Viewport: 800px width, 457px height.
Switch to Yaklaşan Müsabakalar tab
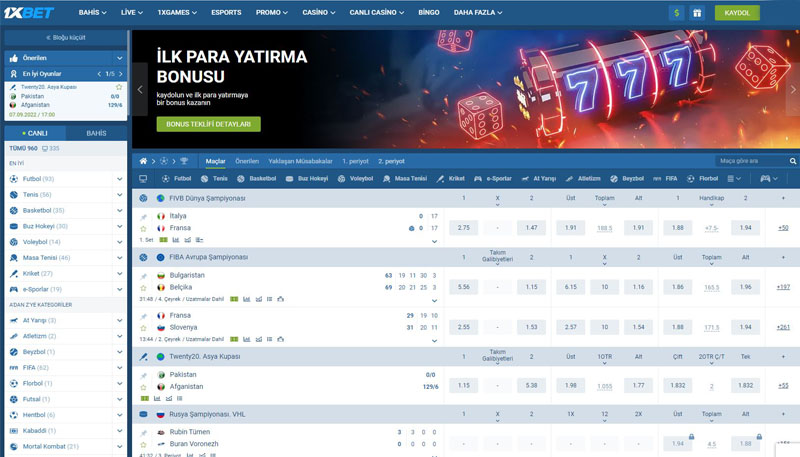(x=301, y=161)
